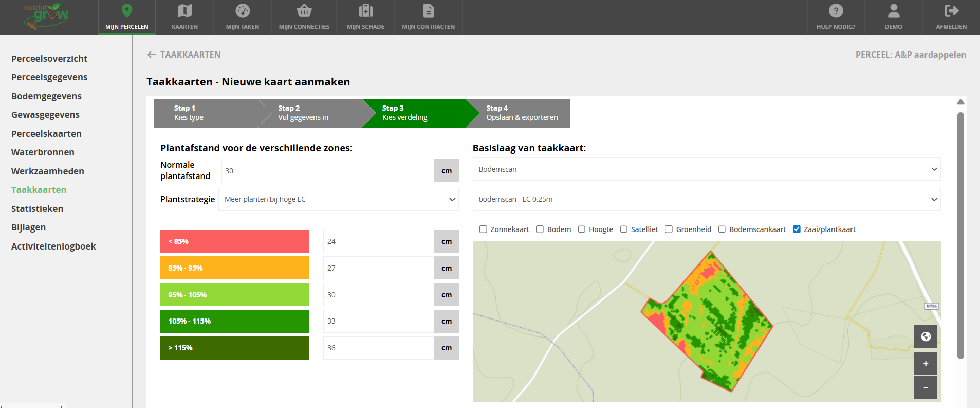Viewport: 980px width, 408px height.
Task: Open the bodemscan - EC 0.25m dropdown
Action: tap(707, 199)
